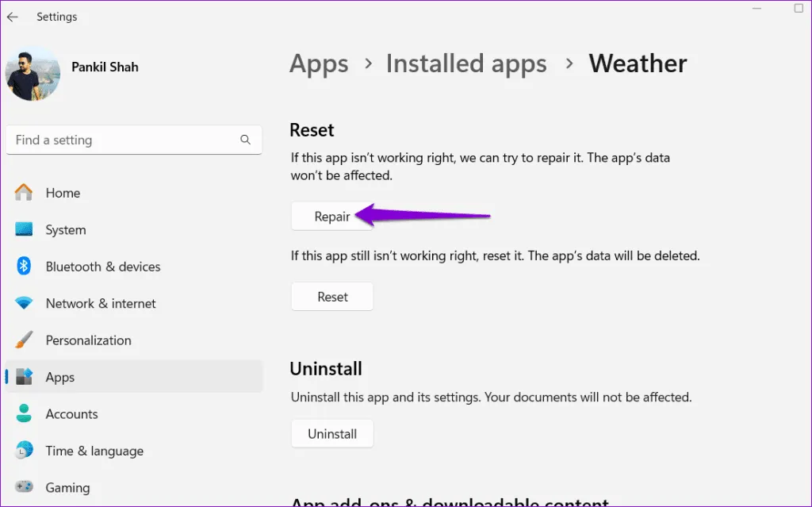Click the Bluetooth icon in sidebar

pyautogui.click(x=24, y=267)
